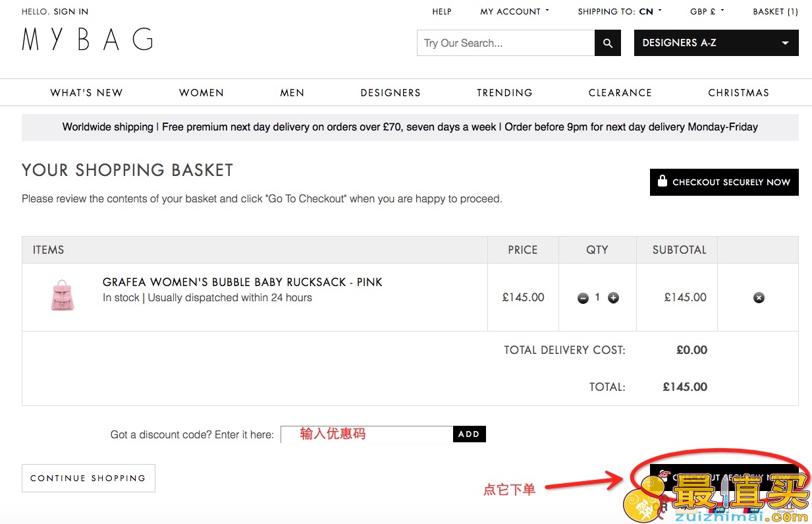Screen dimensions: 812x524
Task: Open the My Account dropdown
Action: point(514,11)
